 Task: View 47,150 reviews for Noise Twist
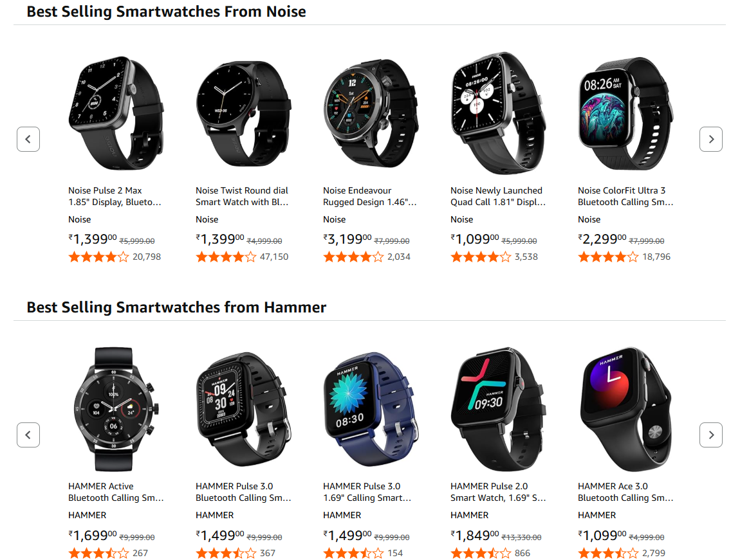pyautogui.click(x=274, y=257)
